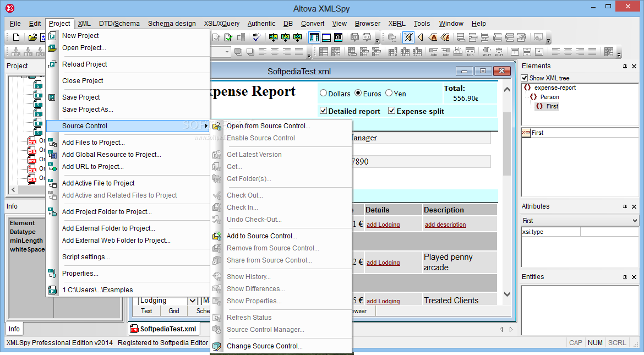Click the XSL transformation icon
Image resolution: width=644 pixels, height=355 pixels.
[x=273, y=37]
